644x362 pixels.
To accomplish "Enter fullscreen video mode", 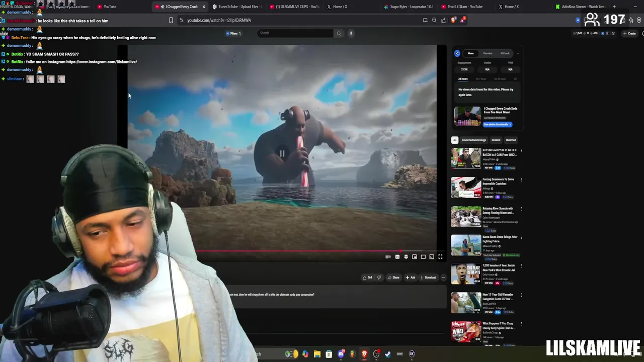I will click(x=440, y=257).
